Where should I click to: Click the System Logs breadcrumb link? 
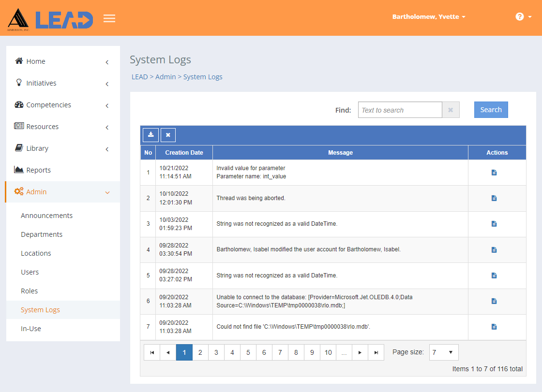[x=203, y=77]
